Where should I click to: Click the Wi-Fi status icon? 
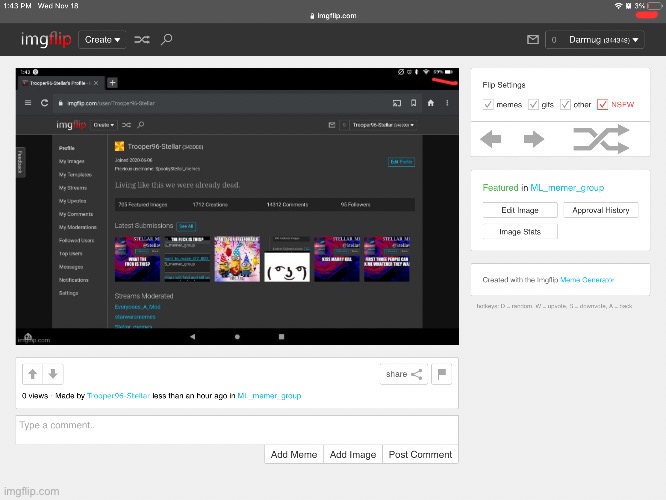[x=618, y=6]
